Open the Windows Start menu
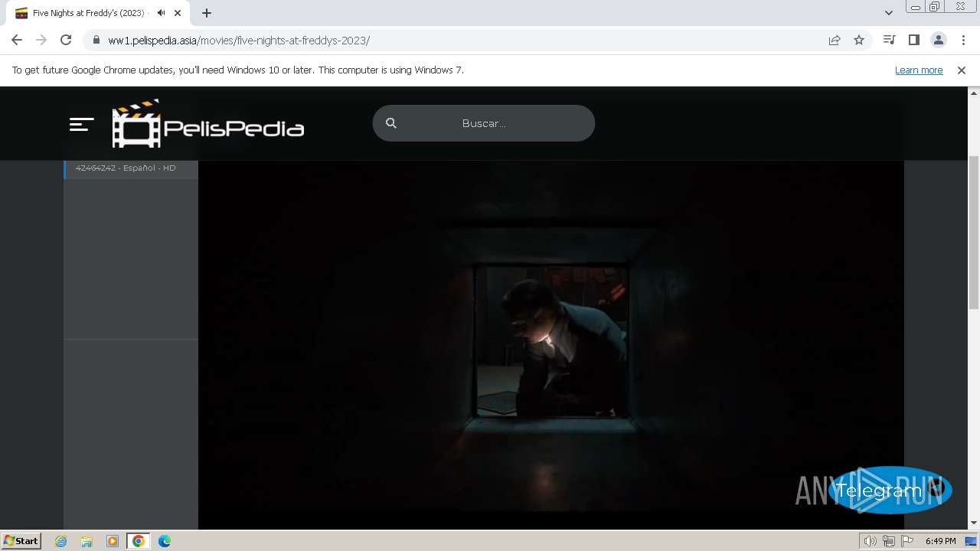 (x=21, y=540)
